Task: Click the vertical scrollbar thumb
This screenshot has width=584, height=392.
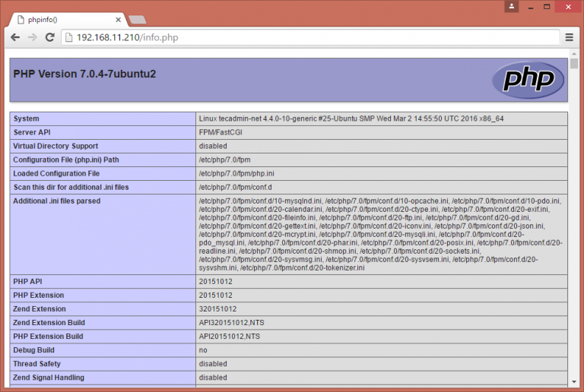Action: (574, 65)
